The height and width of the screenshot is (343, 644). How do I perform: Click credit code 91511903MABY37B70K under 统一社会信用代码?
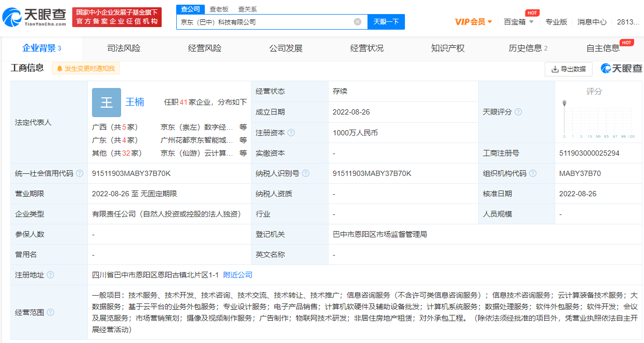(x=131, y=173)
